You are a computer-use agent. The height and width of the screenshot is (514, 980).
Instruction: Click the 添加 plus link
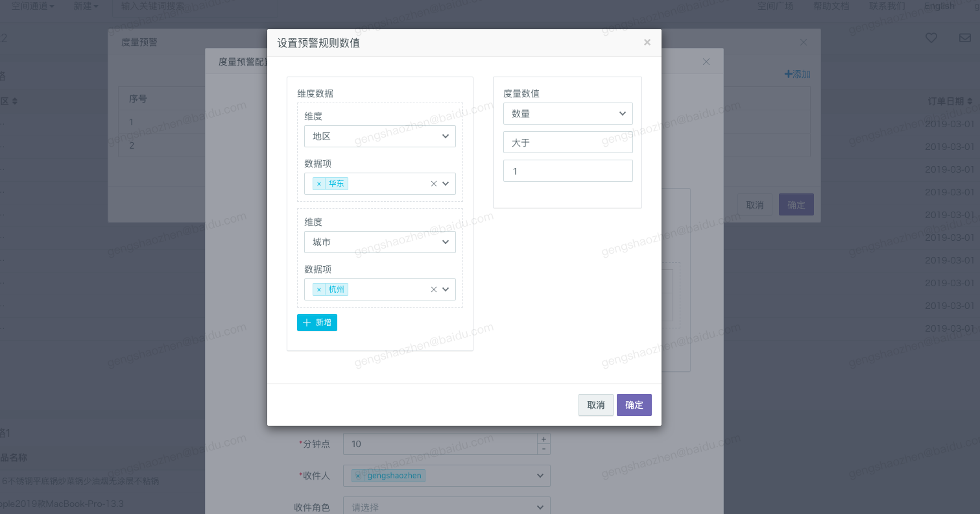tap(797, 74)
